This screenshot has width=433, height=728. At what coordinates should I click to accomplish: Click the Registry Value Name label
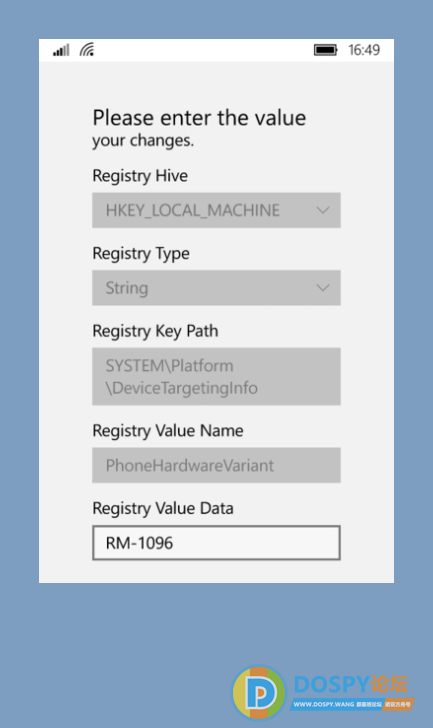168,431
